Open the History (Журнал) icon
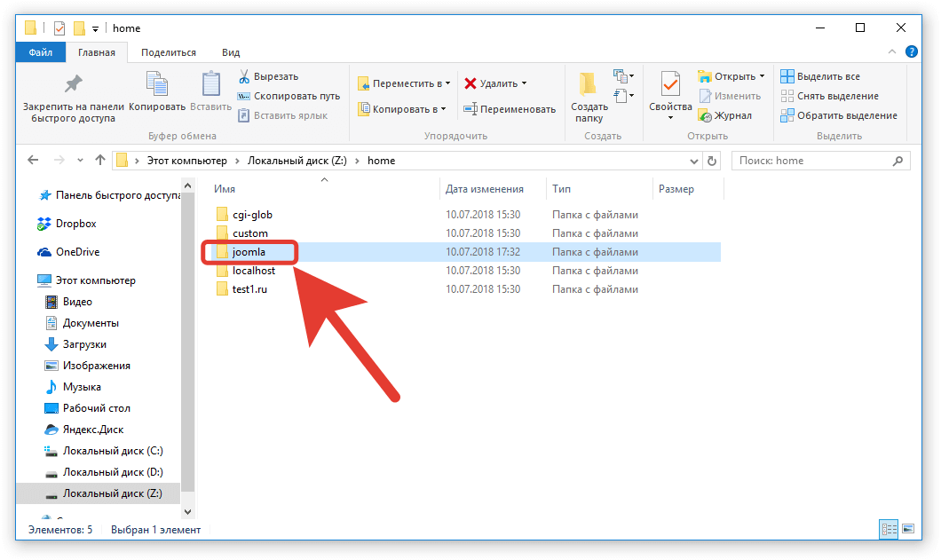 (x=705, y=115)
